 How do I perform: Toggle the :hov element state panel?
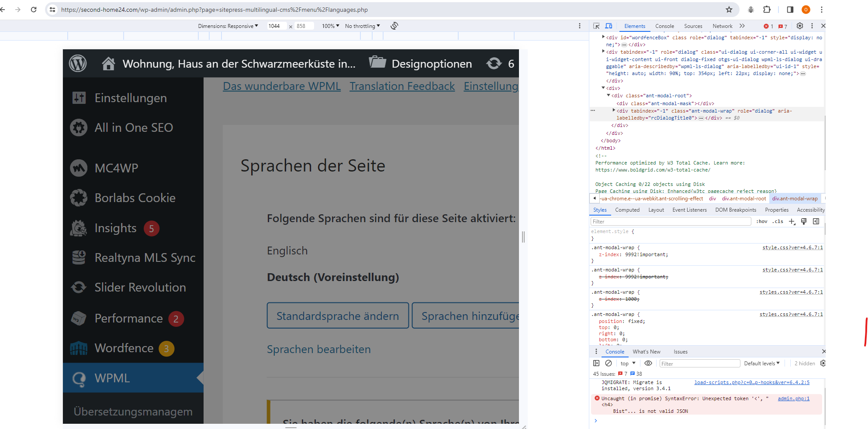tap(762, 221)
